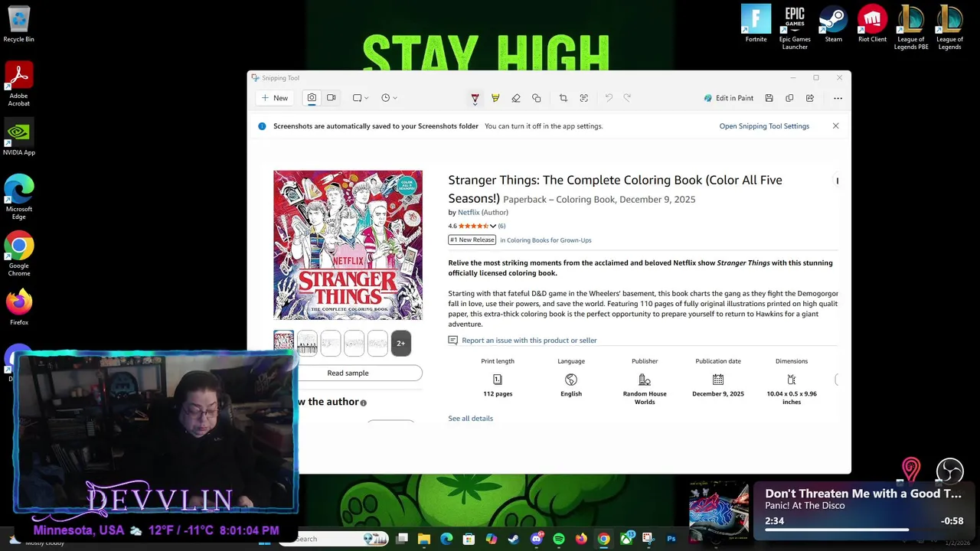Click the song progress bar in media overlay
Image resolution: width=980 pixels, height=551 pixels.
(x=864, y=530)
